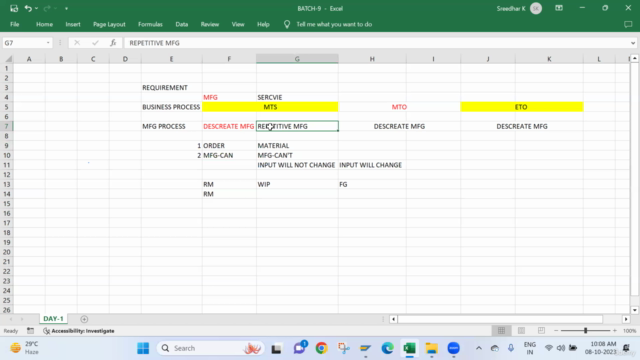Open the Formulas tab
This screenshot has width=640, height=360.
click(x=150, y=24)
